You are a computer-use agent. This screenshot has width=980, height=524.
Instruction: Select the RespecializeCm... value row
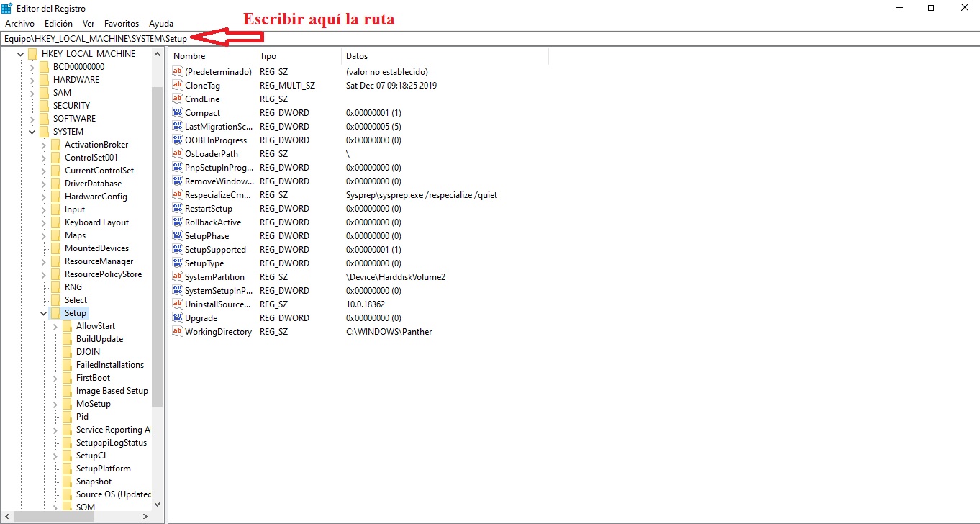coord(335,194)
